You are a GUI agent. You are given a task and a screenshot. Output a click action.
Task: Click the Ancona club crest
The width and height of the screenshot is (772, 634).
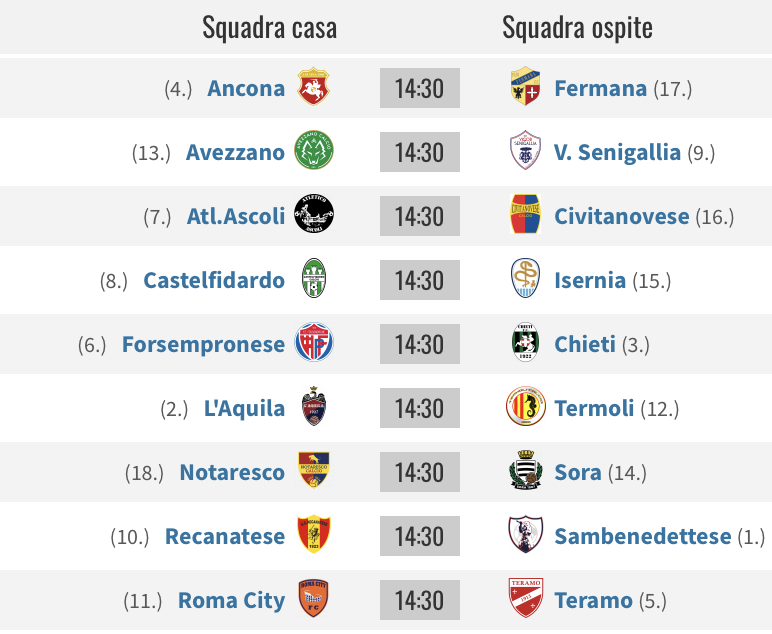(314, 87)
